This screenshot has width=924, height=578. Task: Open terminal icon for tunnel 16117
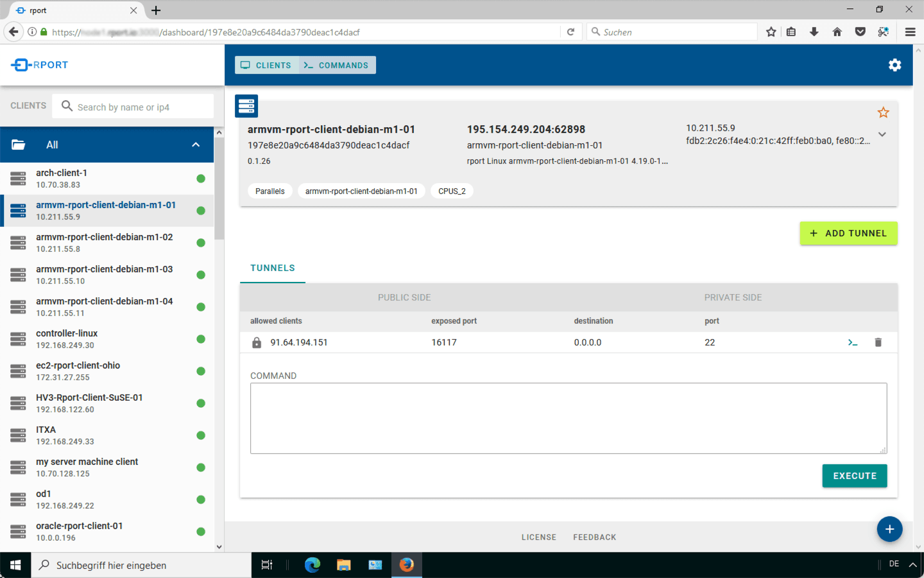(x=852, y=342)
